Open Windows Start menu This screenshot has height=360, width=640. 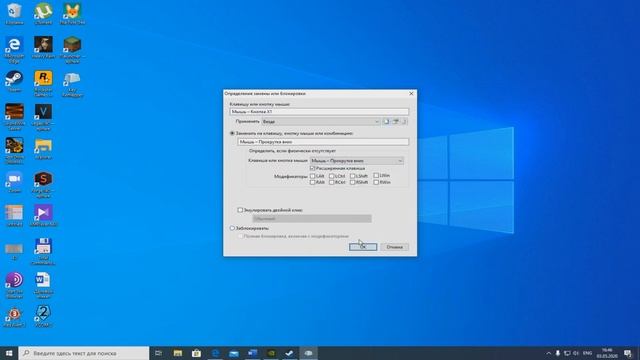point(9,353)
